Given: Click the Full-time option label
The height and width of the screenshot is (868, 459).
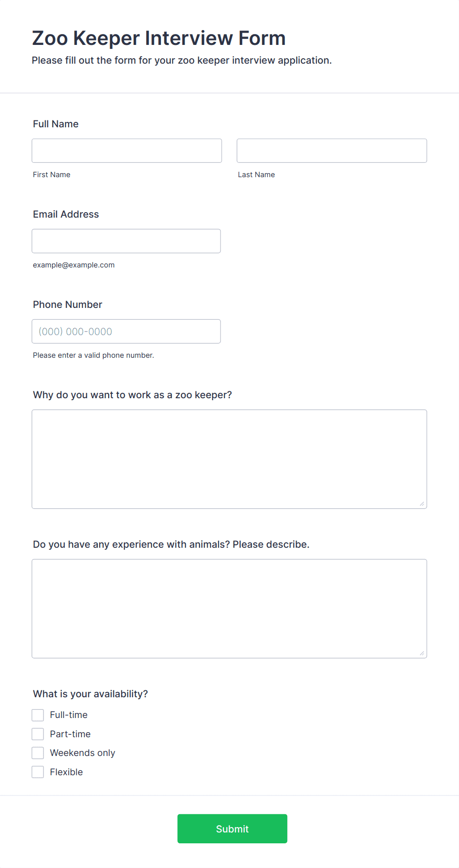Looking at the screenshot, I should [69, 715].
